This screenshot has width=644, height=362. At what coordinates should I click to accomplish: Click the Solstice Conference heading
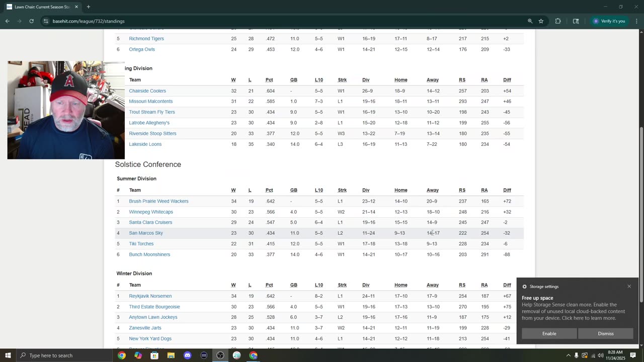point(148,164)
